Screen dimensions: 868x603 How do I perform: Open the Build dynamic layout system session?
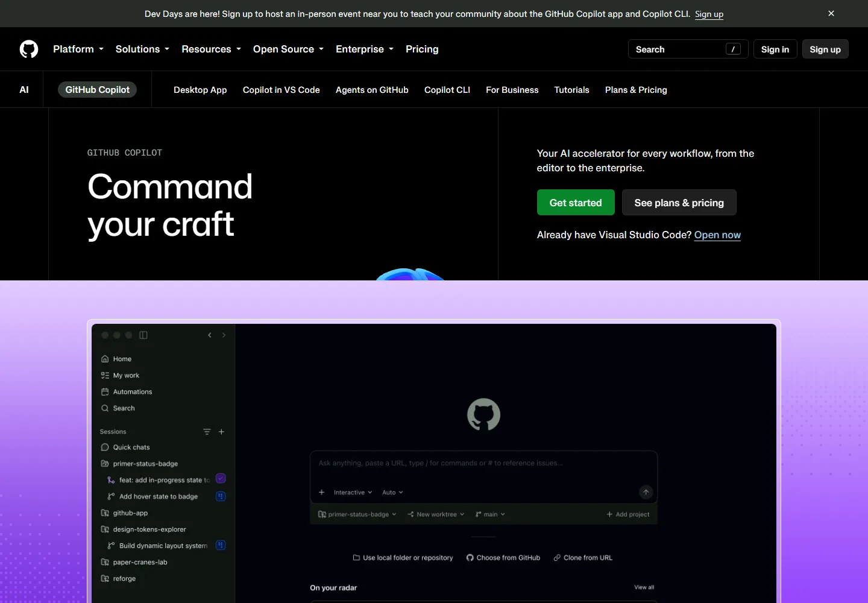pyautogui.click(x=163, y=546)
